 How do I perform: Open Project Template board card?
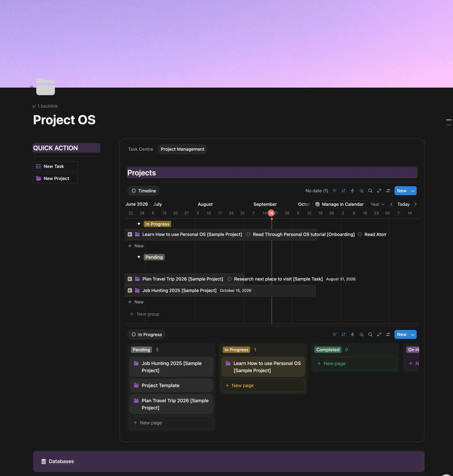point(171,385)
